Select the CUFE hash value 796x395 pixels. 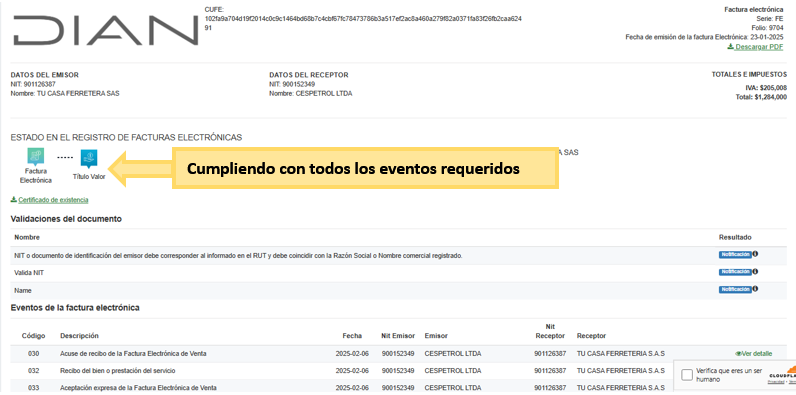pos(363,23)
